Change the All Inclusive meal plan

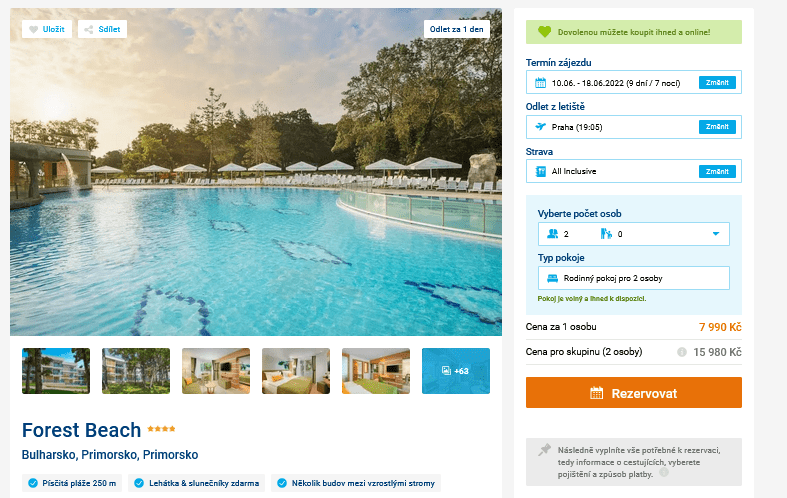(x=717, y=171)
